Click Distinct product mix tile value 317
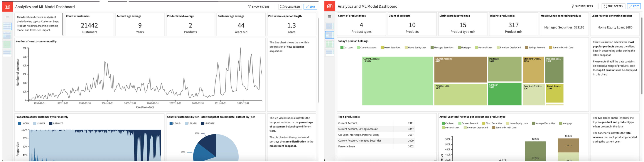This screenshot has width=644, height=162. tap(514, 25)
